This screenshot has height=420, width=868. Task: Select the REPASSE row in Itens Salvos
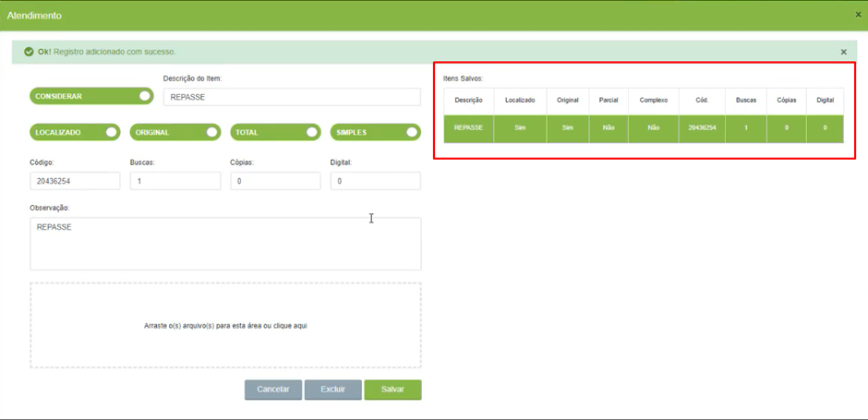pyautogui.click(x=644, y=127)
